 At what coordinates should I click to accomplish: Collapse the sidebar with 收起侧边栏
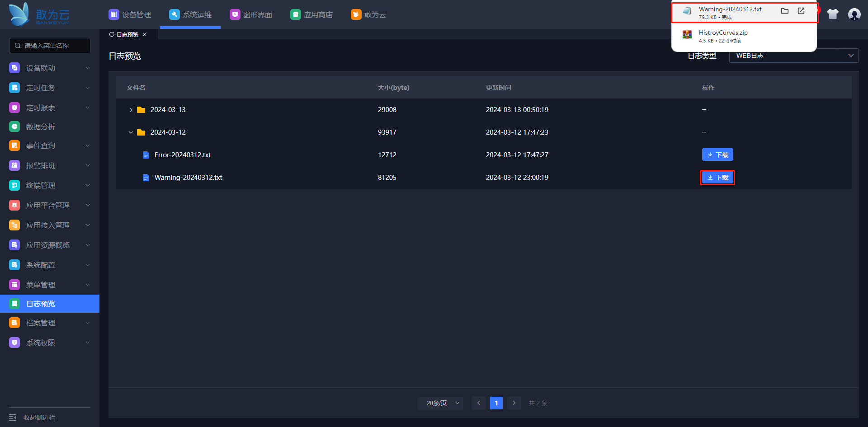point(32,418)
